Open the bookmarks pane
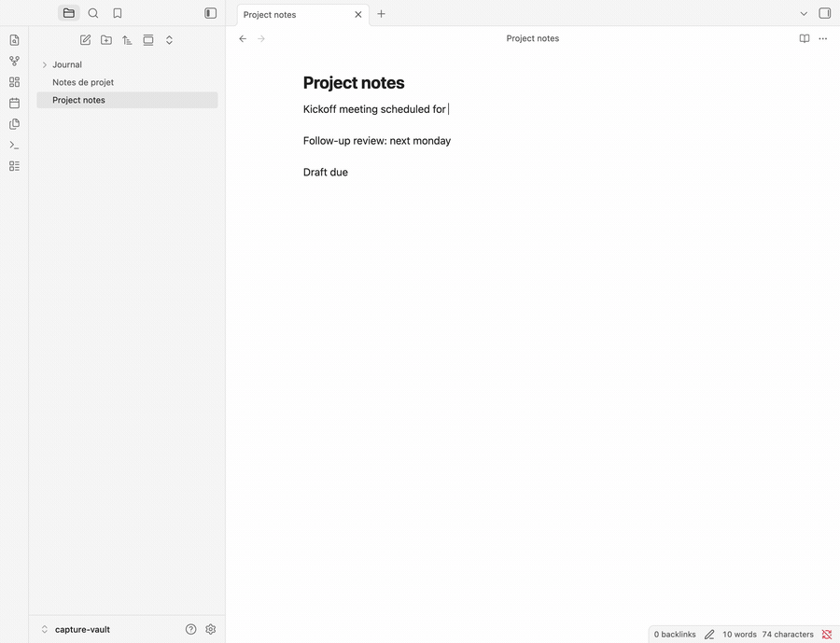The width and height of the screenshot is (840, 643). click(x=118, y=13)
